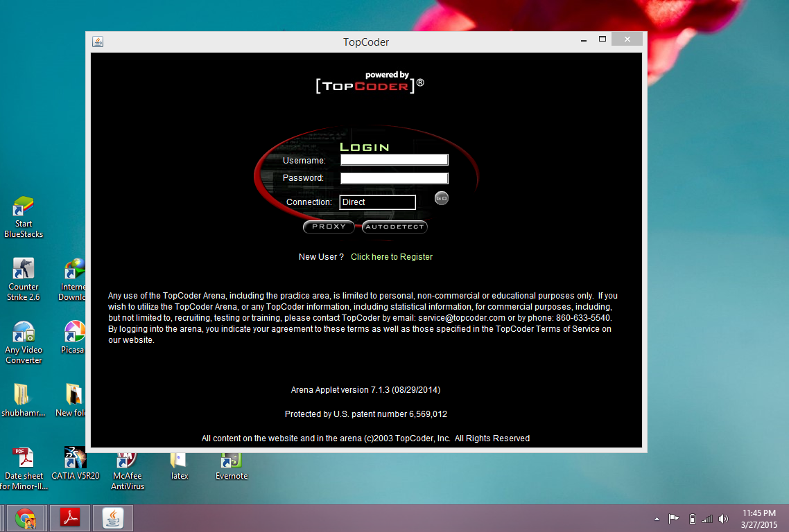Click the Connection: label
The height and width of the screenshot is (532, 789).
[x=309, y=202]
